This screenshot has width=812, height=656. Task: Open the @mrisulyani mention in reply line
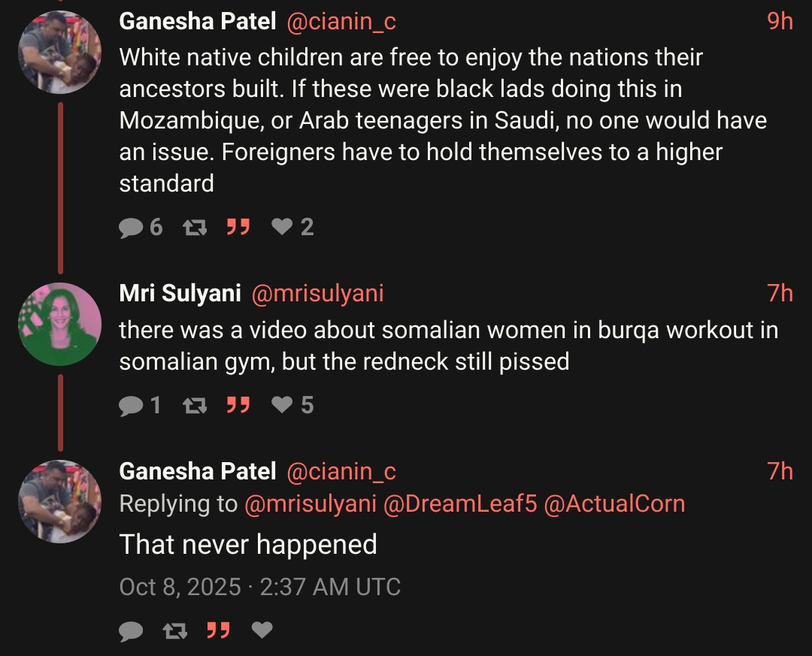click(x=311, y=503)
